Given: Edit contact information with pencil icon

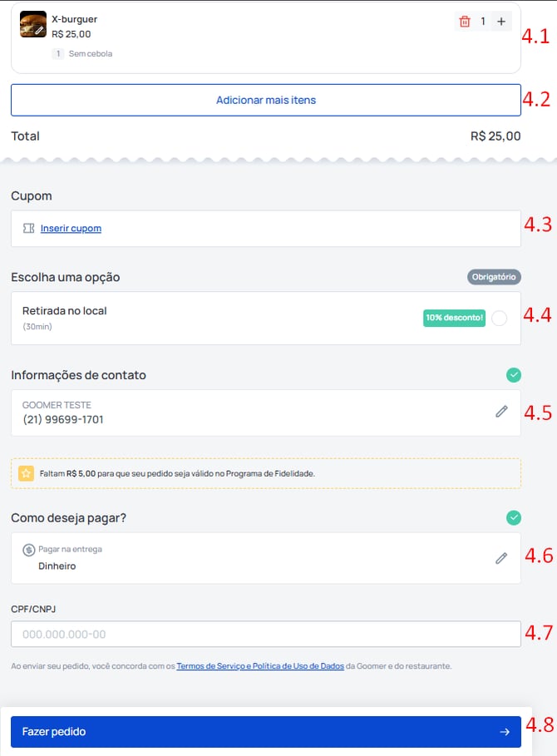Looking at the screenshot, I should [501, 412].
